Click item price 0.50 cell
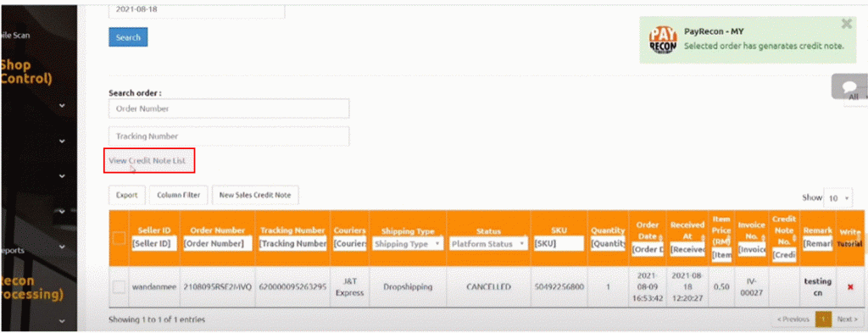 click(x=722, y=287)
